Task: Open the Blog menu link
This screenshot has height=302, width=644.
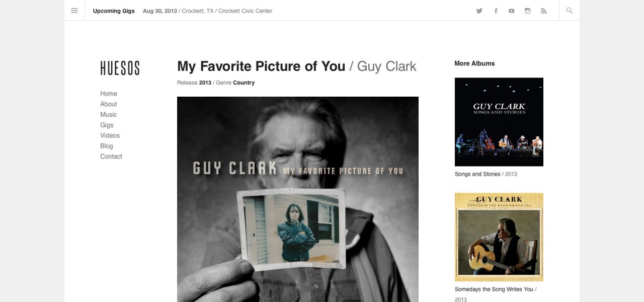Action: (107, 146)
